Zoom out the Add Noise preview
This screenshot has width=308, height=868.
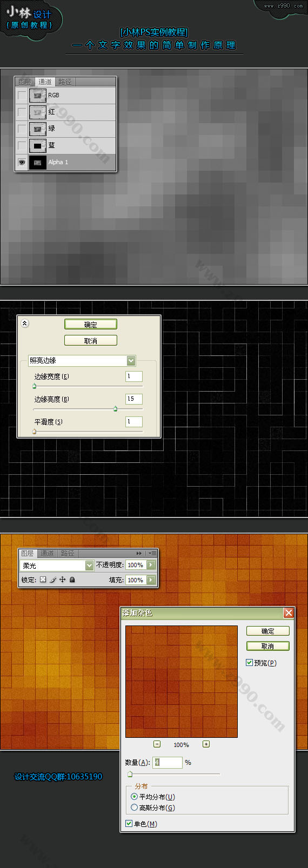pos(157,744)
